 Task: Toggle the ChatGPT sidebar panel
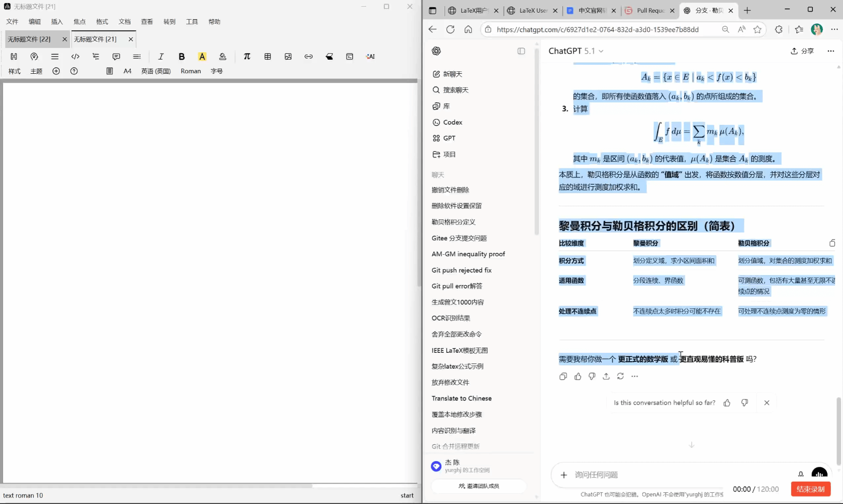pyautogui.click(x=521, y=51)
